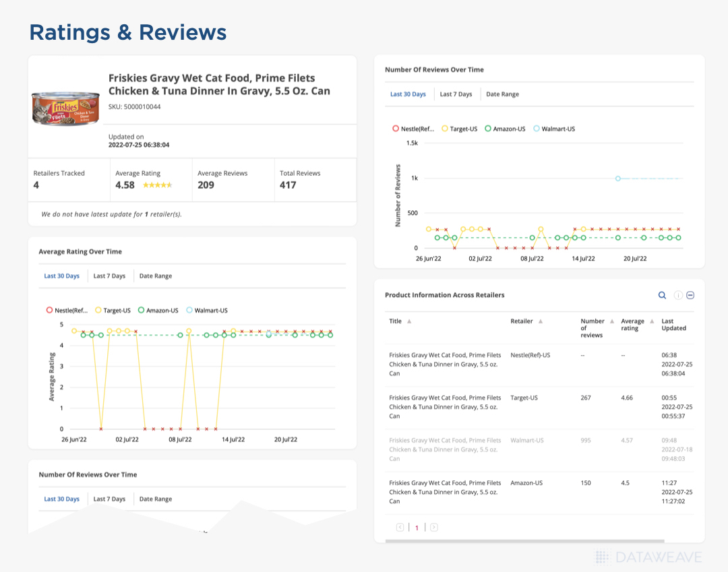Click the Retailers Tracked 4 value
Image resolution: width=728 pixels, height=572 pixels.
pyautogui.click(x=36, y=185)
